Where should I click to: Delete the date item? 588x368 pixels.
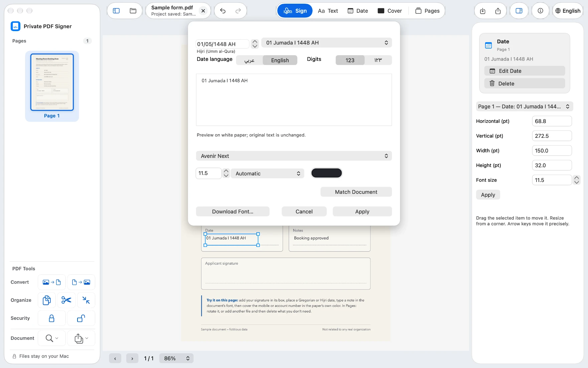(525, 84)
